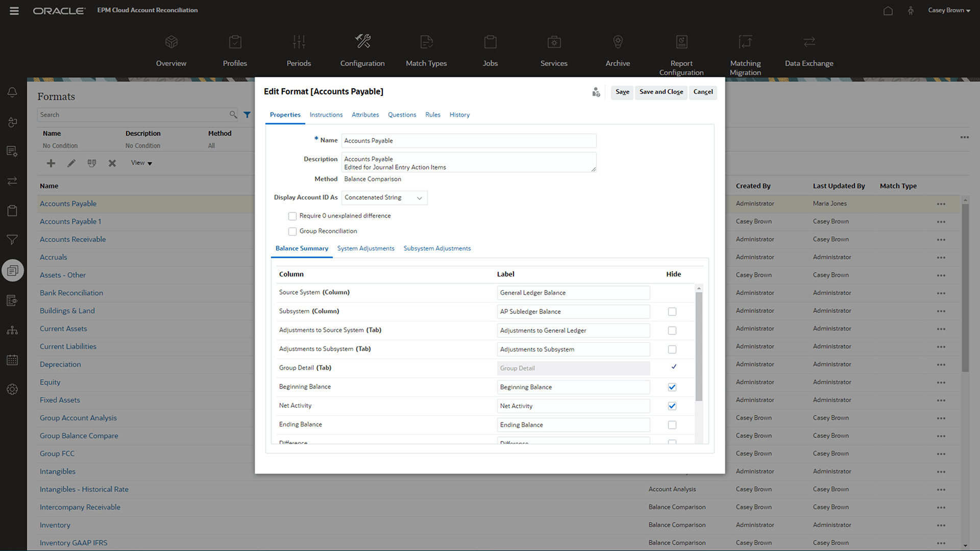Click the notifications bell in left sidebar
This screenshot has height=551, width=980.
[12, 92]
